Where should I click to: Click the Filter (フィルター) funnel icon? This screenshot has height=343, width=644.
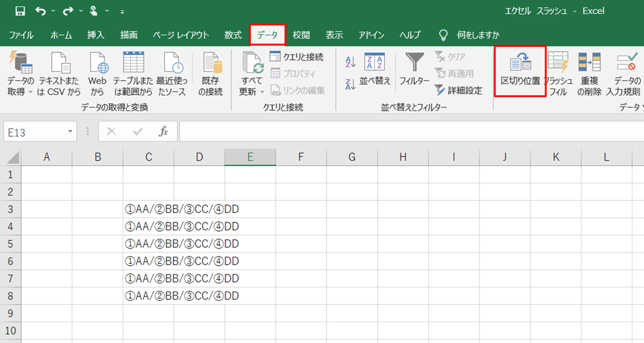click(x=414, y=65)
